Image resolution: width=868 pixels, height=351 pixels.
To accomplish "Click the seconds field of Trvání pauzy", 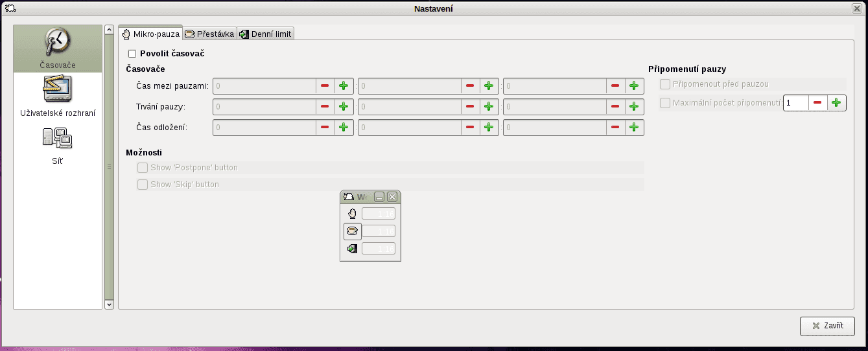I will click(x=555, y=107).
